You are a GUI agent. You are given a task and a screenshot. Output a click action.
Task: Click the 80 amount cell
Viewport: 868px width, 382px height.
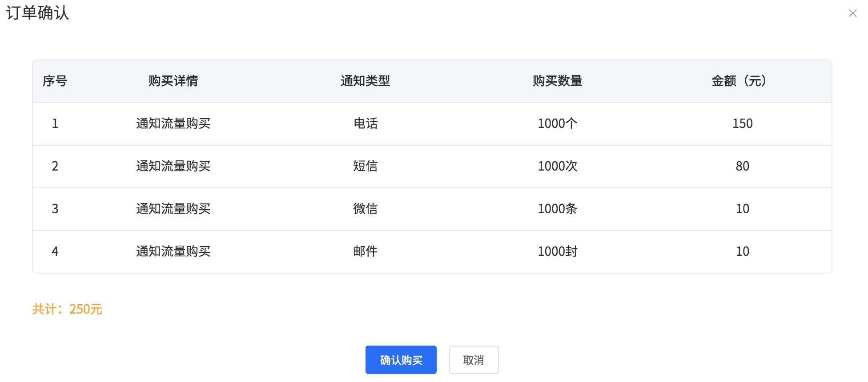pyautogui.click(x=742, y=166)
